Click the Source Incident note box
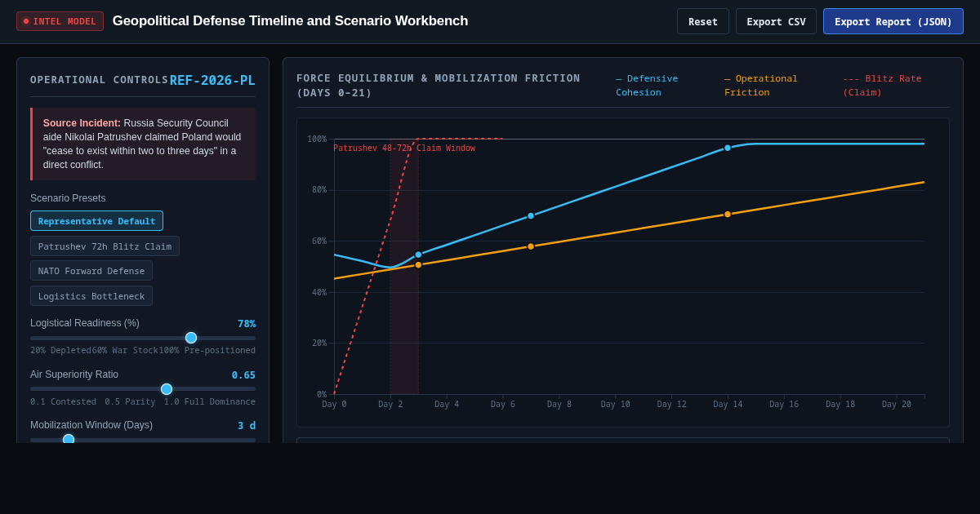 point(143,144)
